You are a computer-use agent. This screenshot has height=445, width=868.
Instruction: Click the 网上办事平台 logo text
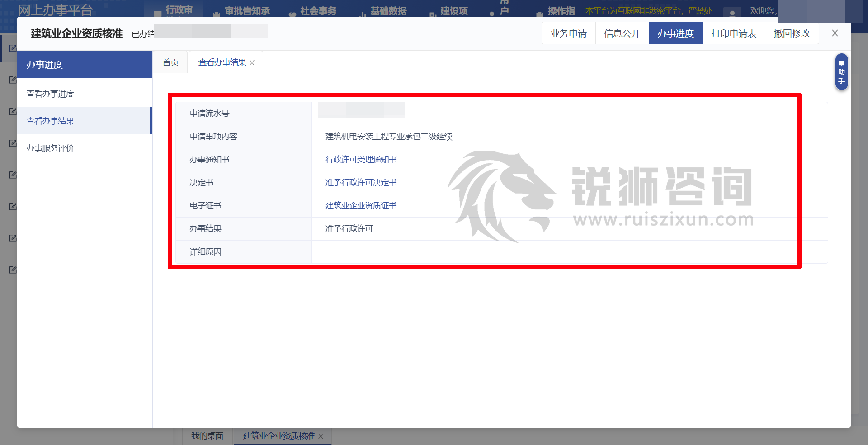pos(55,10)
